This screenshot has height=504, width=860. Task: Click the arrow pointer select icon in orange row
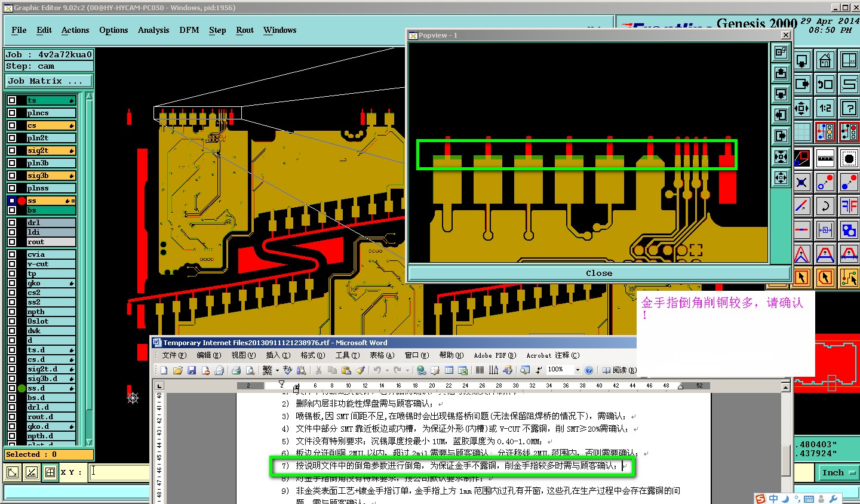tap(802, 277)
